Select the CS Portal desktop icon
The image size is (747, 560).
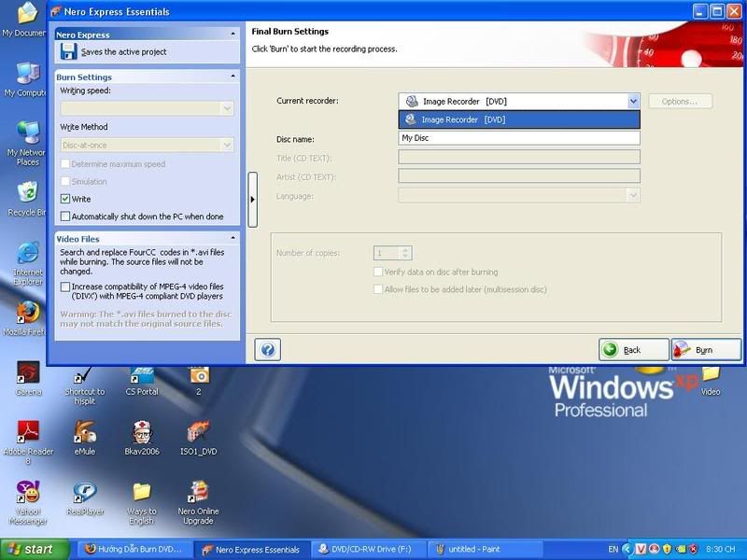pyautogui.click(x=142, y=382)
